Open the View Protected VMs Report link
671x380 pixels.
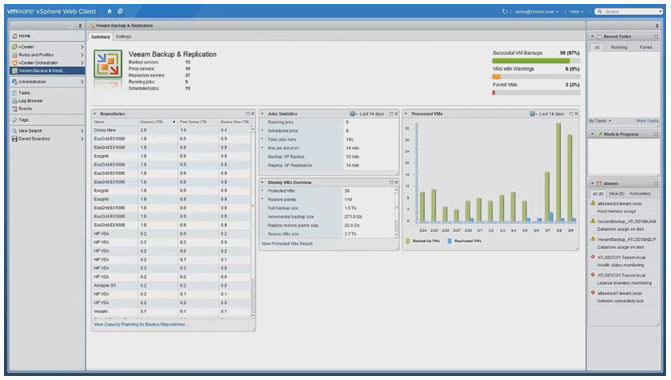(x=288, y=244)
